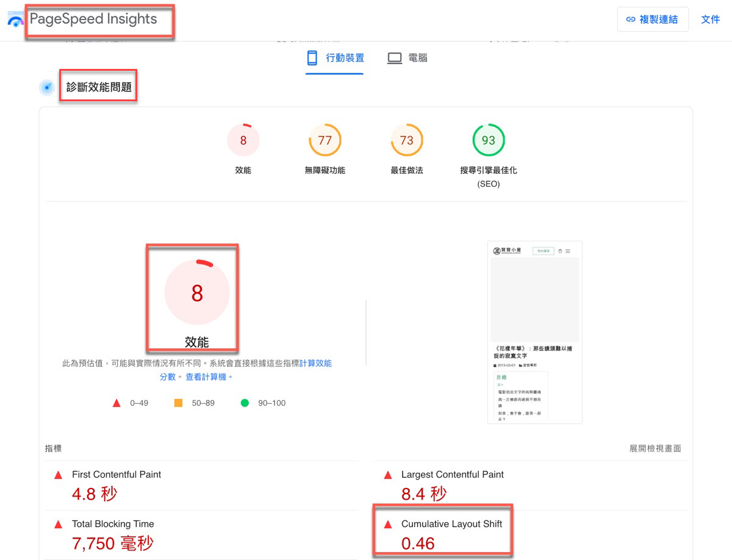
Task: Click red triangle beside Total Blocking Time
Action: click(x=59, y=524)
